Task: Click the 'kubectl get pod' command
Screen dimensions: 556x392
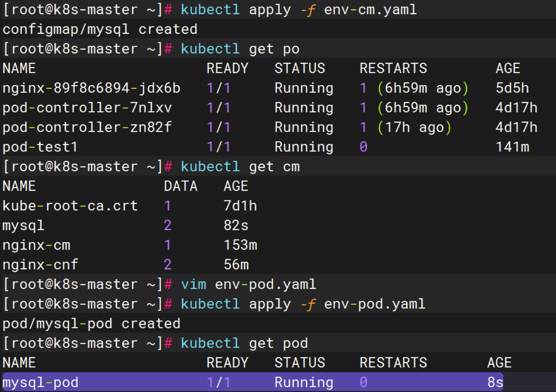Action: (245, 343)
